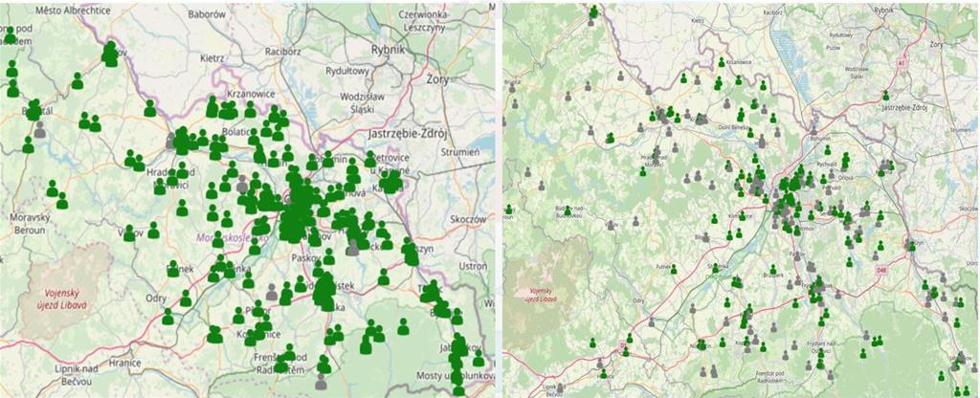Click the A1 motorway shield on right map
This screenshot has width=980, height=398.
click(x=901, y=63)
